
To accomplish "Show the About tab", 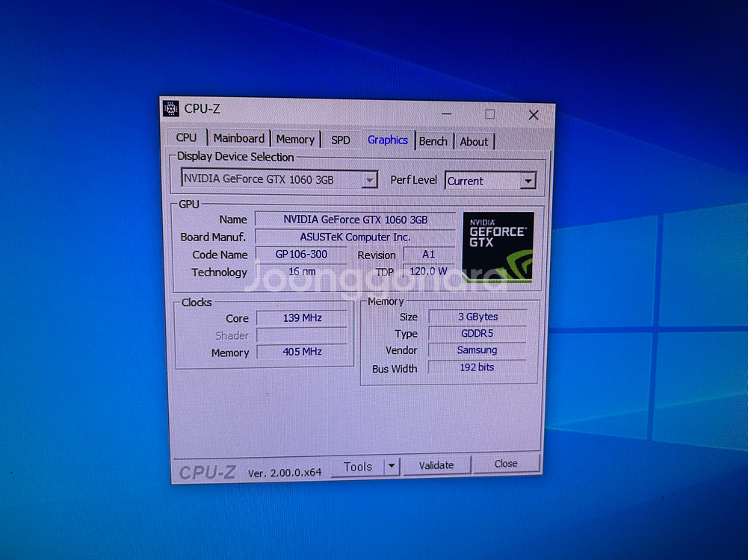I will (474, 142).
